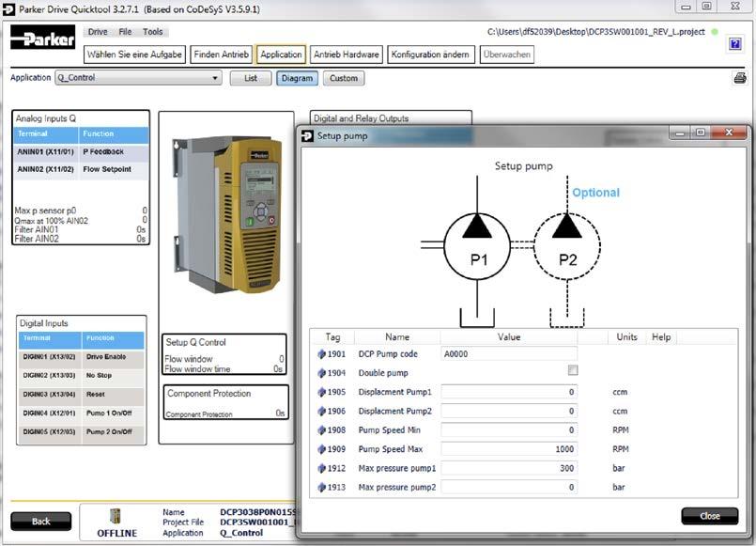
Task: Edit the Max pressure pump2 value
Action: click(x=509, y=487)
